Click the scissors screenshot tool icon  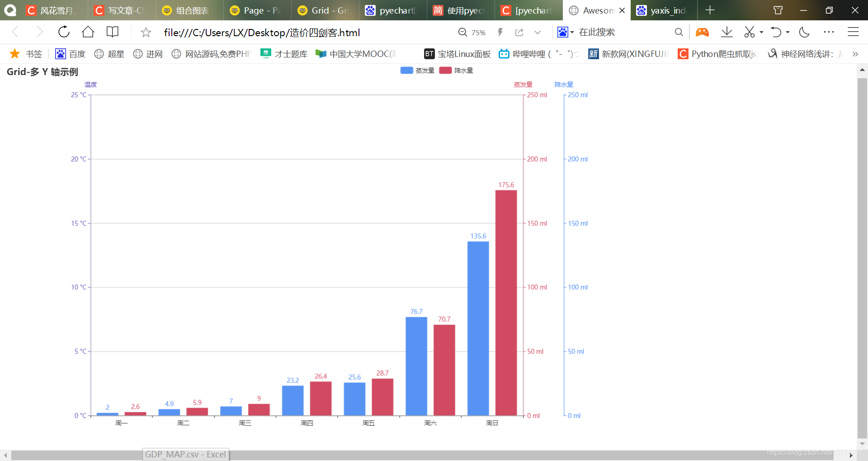tap(750, 32)
